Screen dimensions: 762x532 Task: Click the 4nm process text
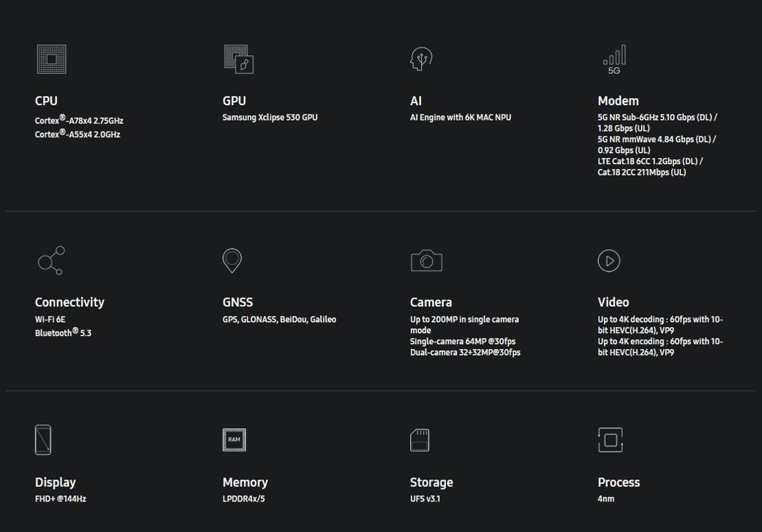coord(605,499)
